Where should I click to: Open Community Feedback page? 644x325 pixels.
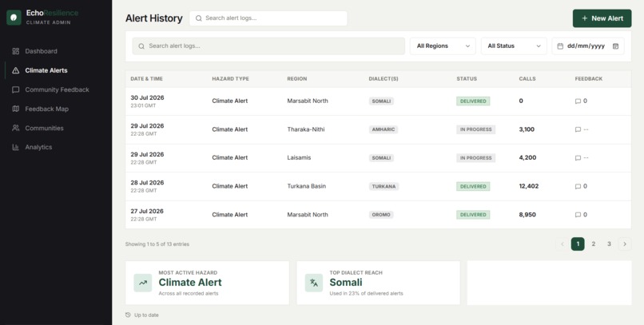pyautogui.click(x=57, y=90)
